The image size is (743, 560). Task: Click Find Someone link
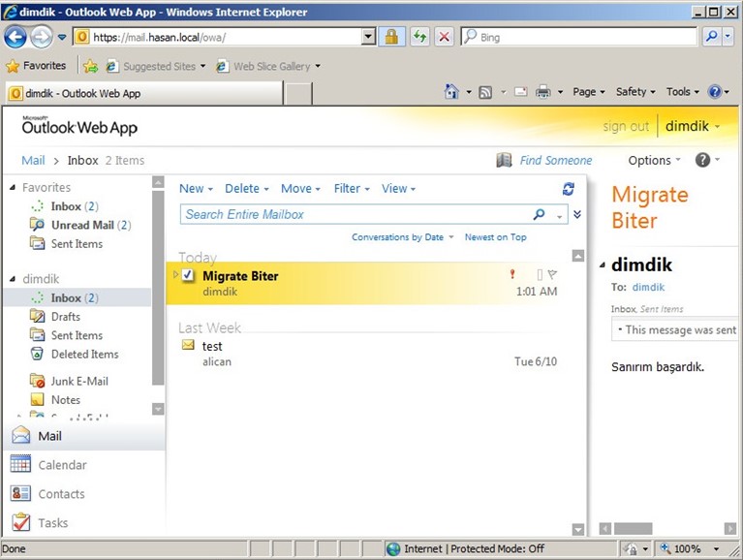point(556,160)
